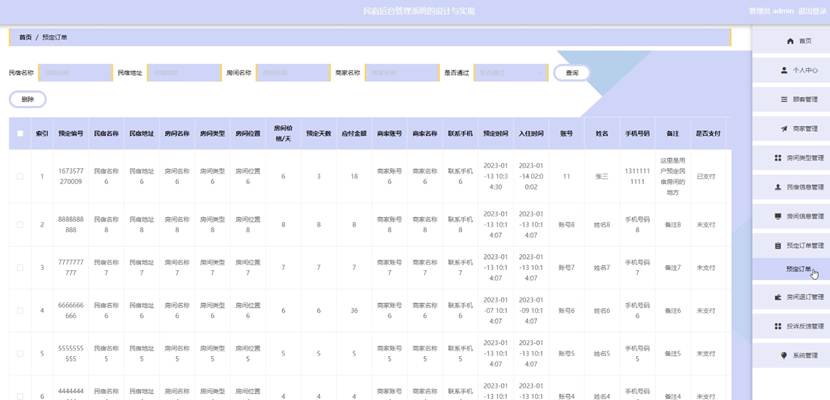Click the 备注8 remark cell

pyautogui.click(x=673, y=224)
